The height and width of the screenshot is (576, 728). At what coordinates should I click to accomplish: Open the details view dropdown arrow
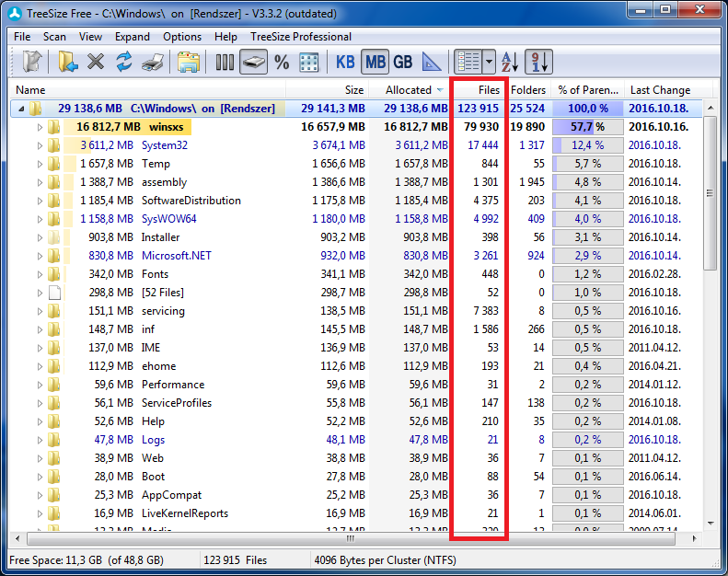pyautogui.click(x=489, y=62)
